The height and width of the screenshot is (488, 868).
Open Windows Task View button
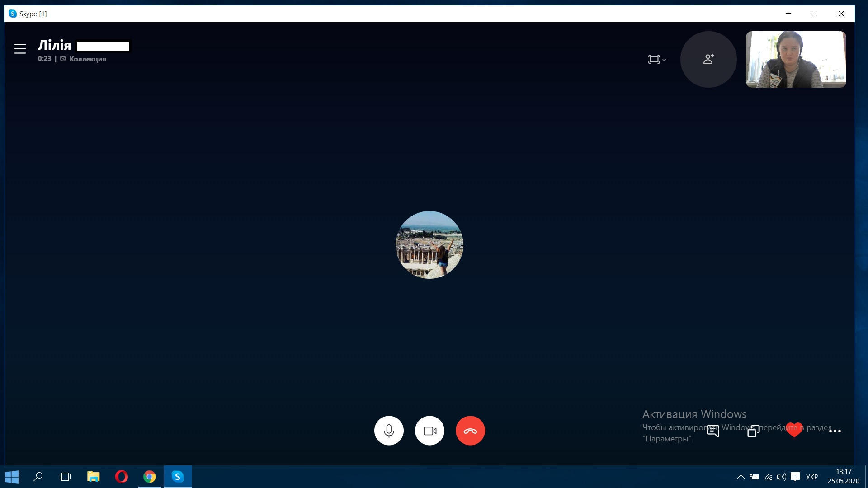(x=65, y=477)
